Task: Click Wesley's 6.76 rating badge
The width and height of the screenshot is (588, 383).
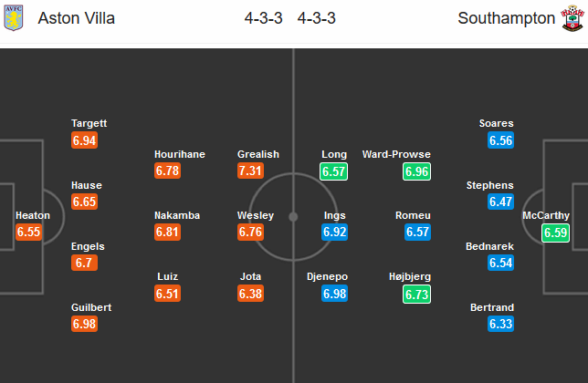Action: pos(250,233)
